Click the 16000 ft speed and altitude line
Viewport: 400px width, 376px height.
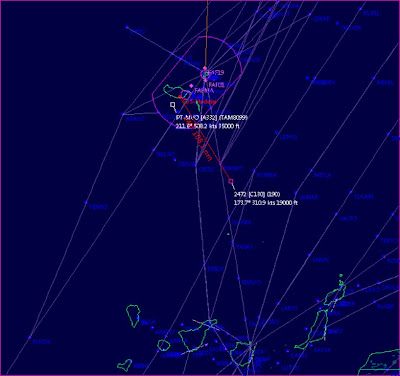pyautogui.click(x=208, y=126)
